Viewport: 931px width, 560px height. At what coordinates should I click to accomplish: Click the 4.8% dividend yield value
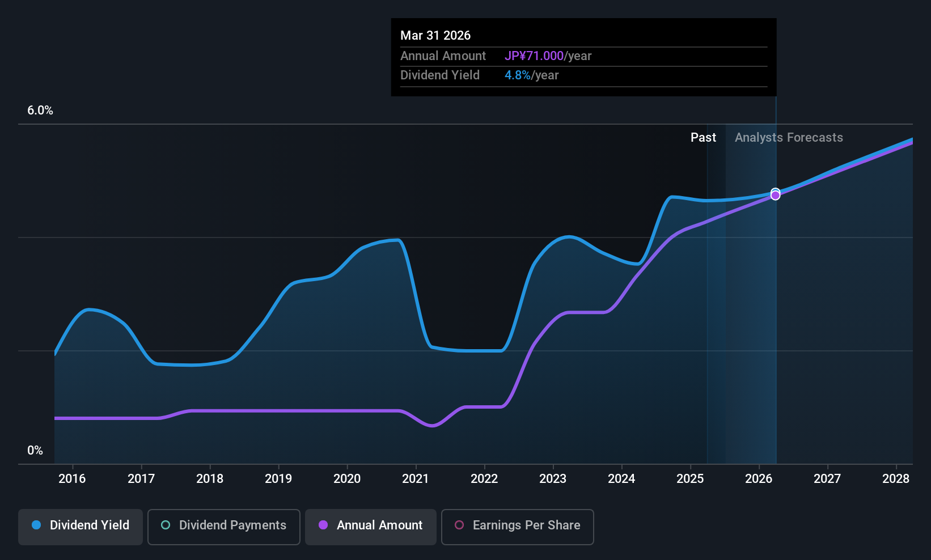click(x=518, y=75)
